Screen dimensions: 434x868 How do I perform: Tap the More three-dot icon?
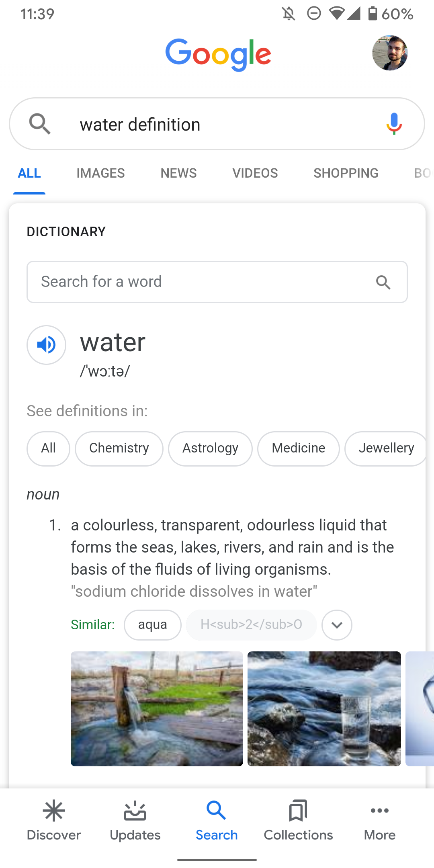pos(379,811)
